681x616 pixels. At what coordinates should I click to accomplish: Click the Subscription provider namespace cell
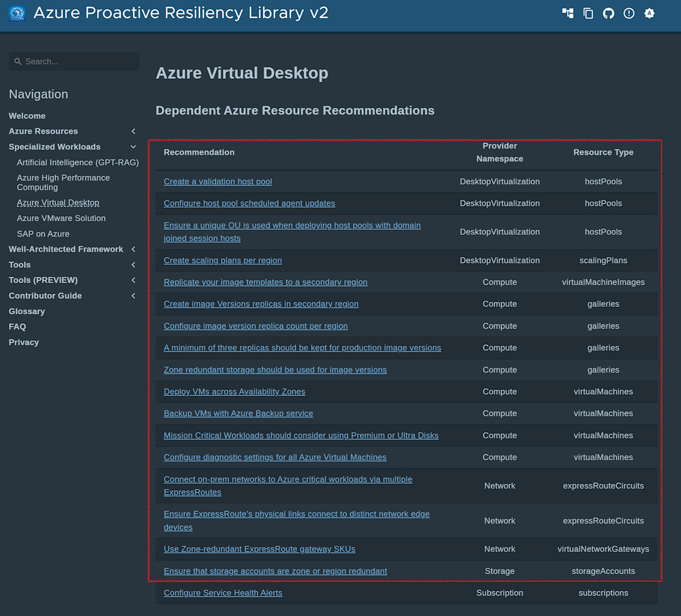tap(500, 593)
